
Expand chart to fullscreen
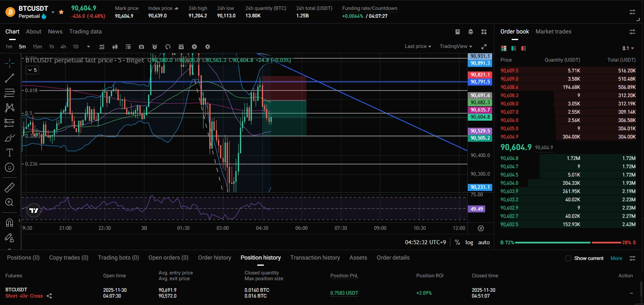pyautogui.click(x=484, y=47)
